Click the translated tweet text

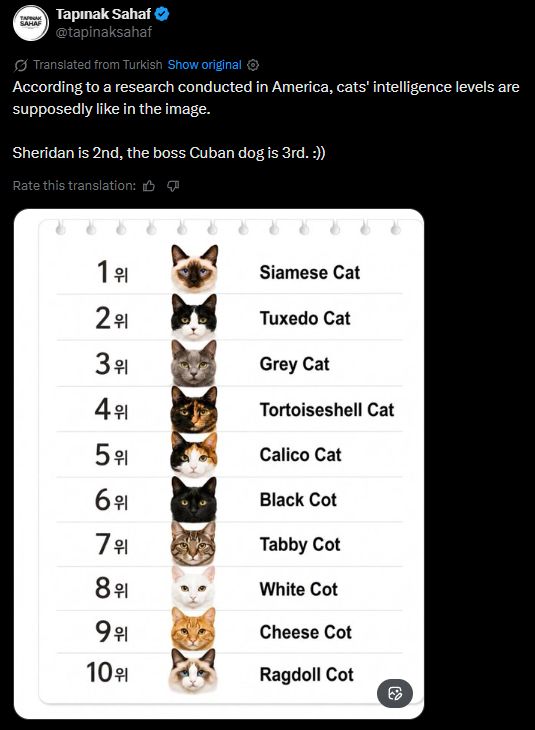pos(266,120)
